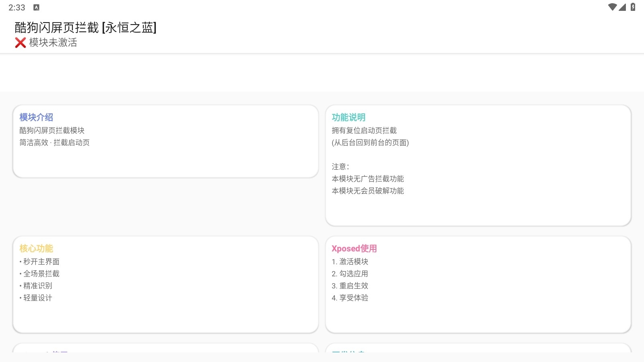Viewport: 644px width, 362px height.
Task: Tap the battery charging icon
Action: (x=633, y=7)
